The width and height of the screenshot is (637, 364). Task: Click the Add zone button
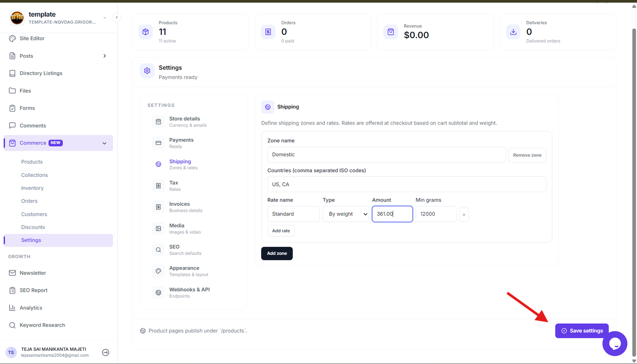pyautogui.click(x=277, y=254)
